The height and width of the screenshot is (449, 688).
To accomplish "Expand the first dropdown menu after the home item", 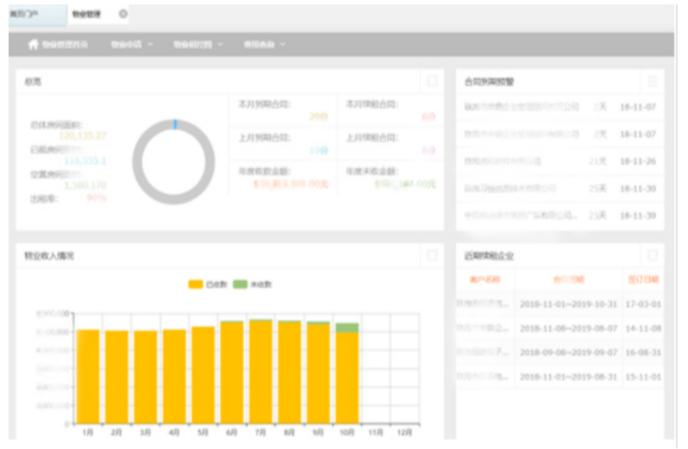I will [x=132, y=44].
